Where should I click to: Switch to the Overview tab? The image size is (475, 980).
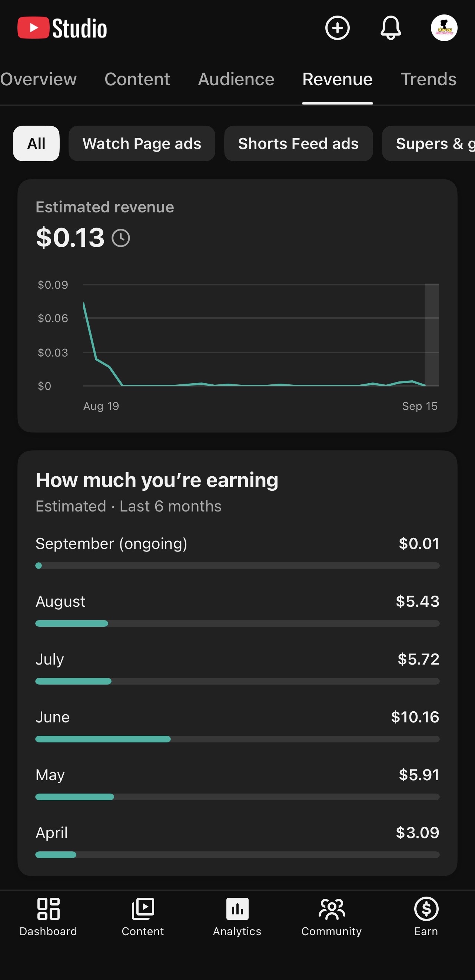pos(38,79)
